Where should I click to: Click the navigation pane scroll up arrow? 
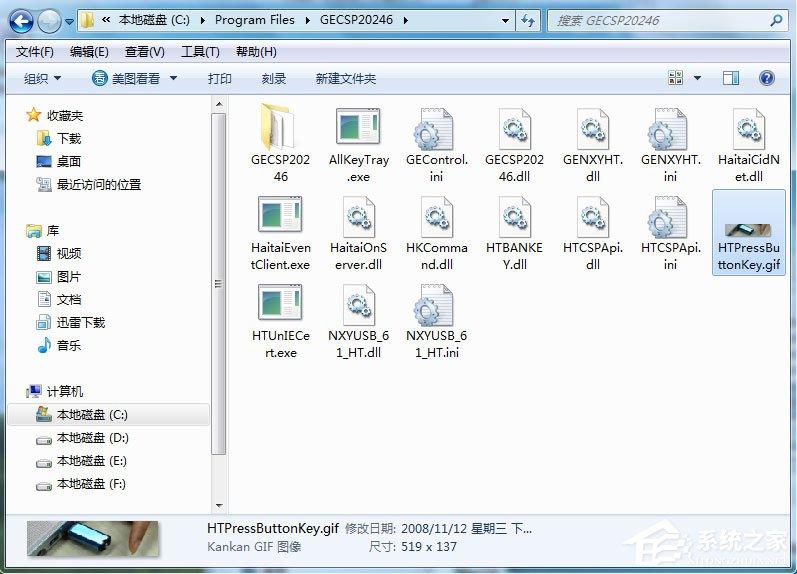click(x=219, y=104)
